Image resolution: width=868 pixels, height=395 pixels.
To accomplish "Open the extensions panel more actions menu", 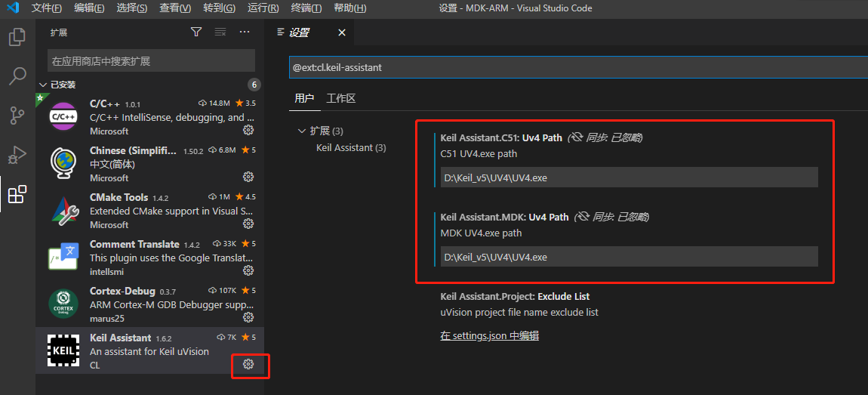I will (245, 32).
